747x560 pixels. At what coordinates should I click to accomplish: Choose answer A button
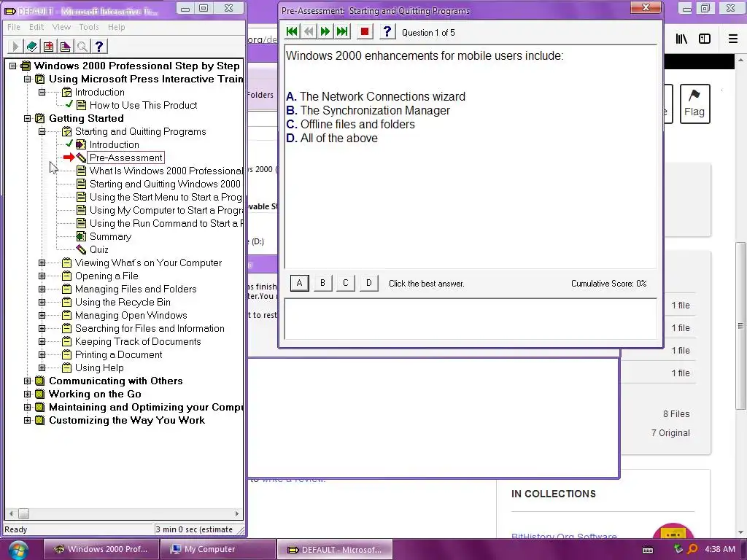click(x=300, y=283)
